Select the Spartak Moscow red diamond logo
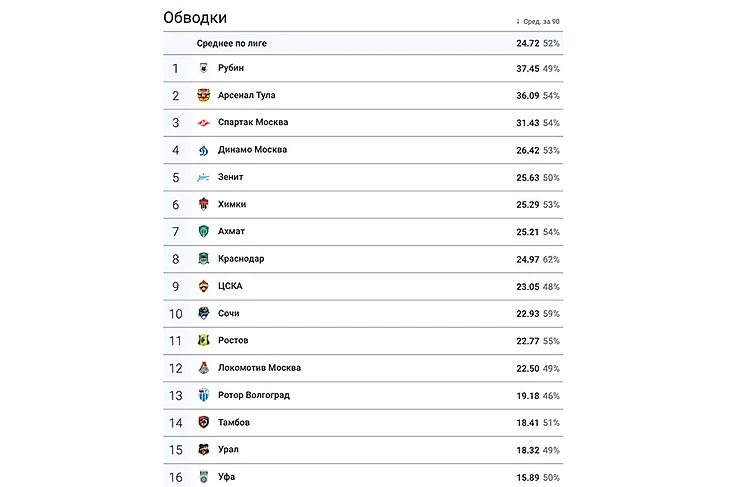Screen dimensions: 730x487 point(203,123)
